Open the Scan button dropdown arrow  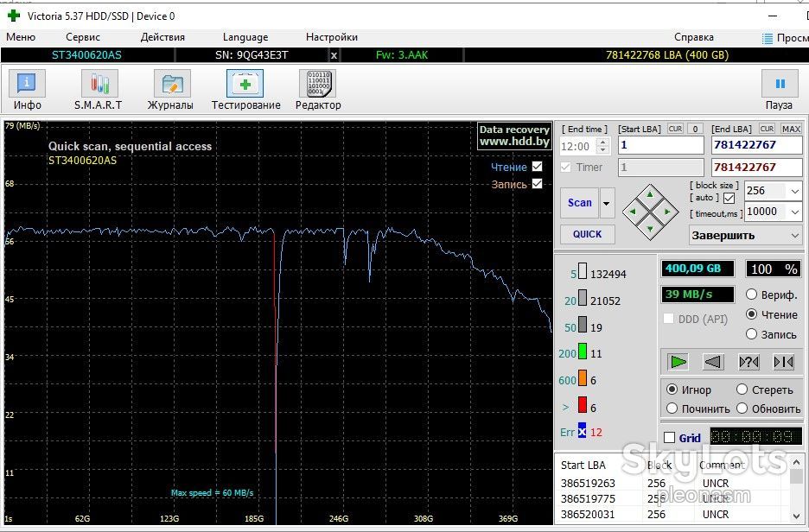click(x=607, y=203)
